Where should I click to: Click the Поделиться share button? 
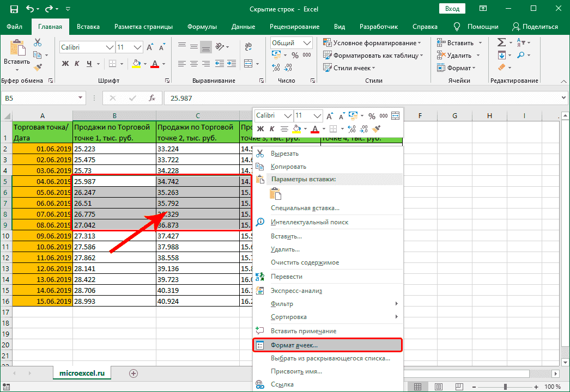(535, 27)
